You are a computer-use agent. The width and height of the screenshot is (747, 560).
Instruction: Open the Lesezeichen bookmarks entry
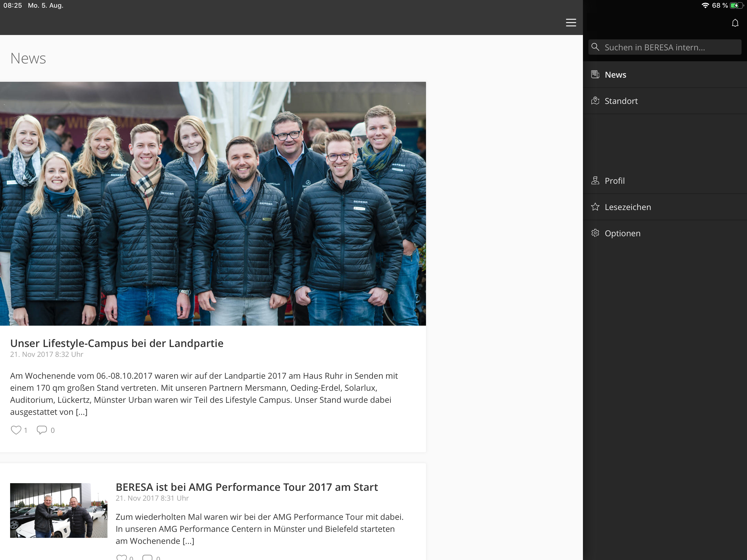click(628, 207)
